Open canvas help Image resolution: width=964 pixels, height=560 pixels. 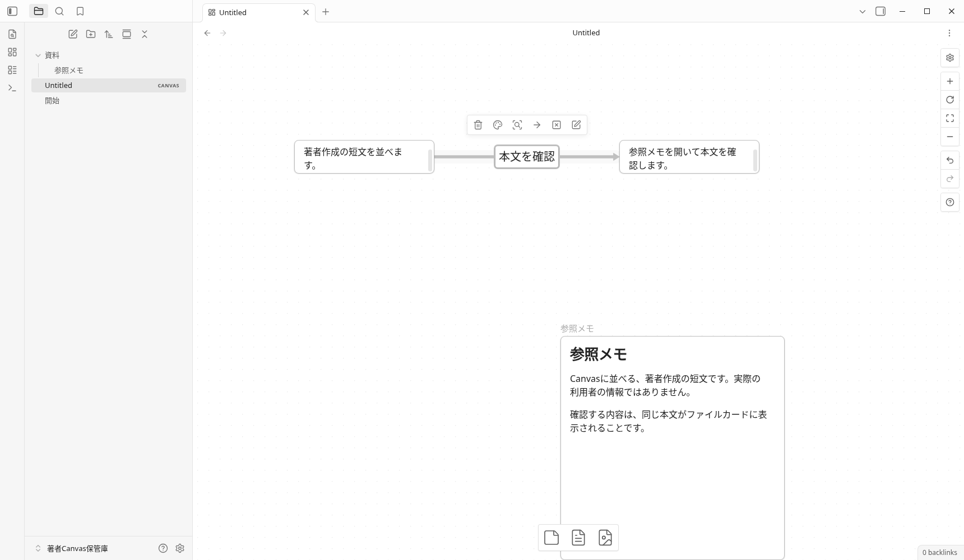[950, 202]
